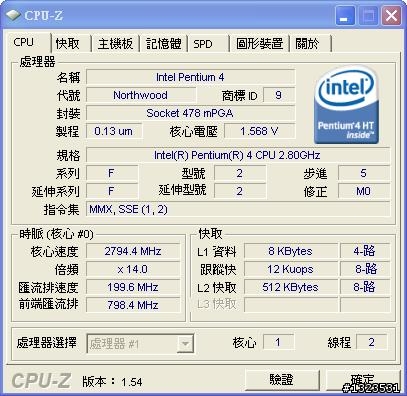
Task: Click the CPU-Z title bar app icon
Action: [x=13, y=15]
